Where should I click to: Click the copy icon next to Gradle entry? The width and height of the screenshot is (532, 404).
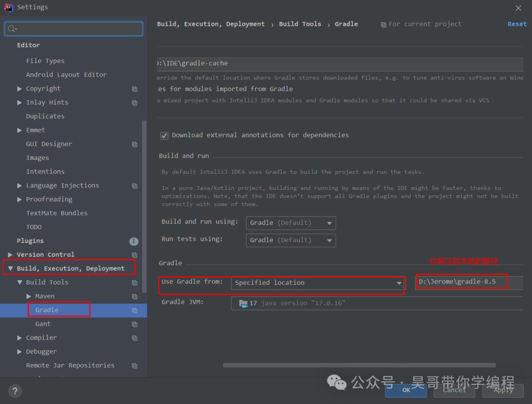[x=134, y=310]
